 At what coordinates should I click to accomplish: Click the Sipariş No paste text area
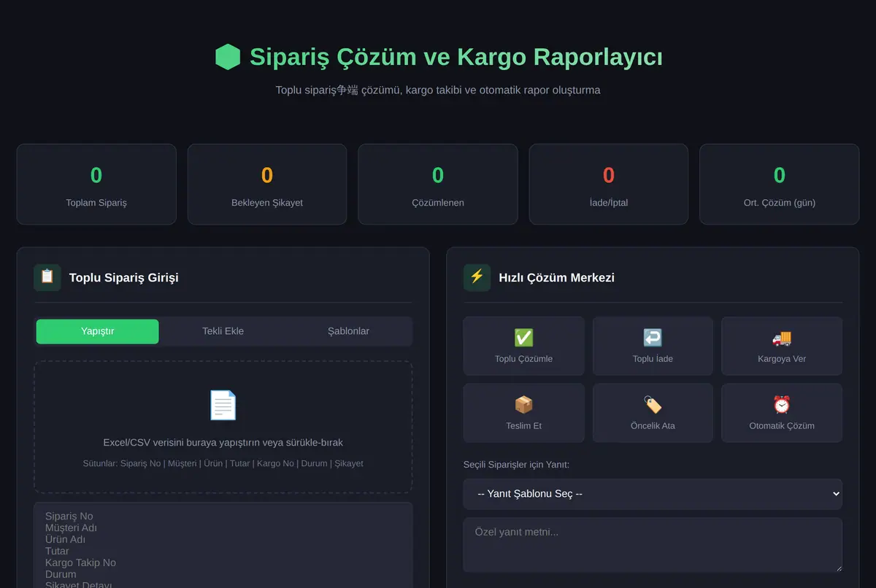click(223, 545)
